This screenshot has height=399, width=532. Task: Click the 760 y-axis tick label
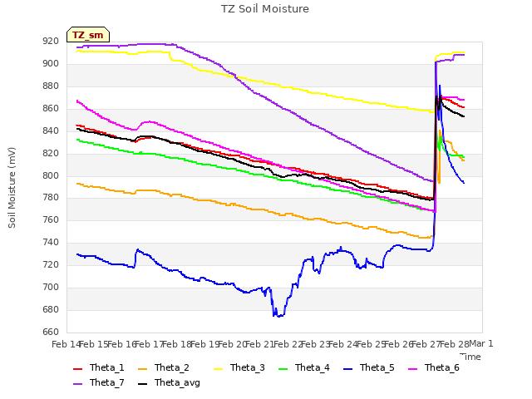coord(51,219)
